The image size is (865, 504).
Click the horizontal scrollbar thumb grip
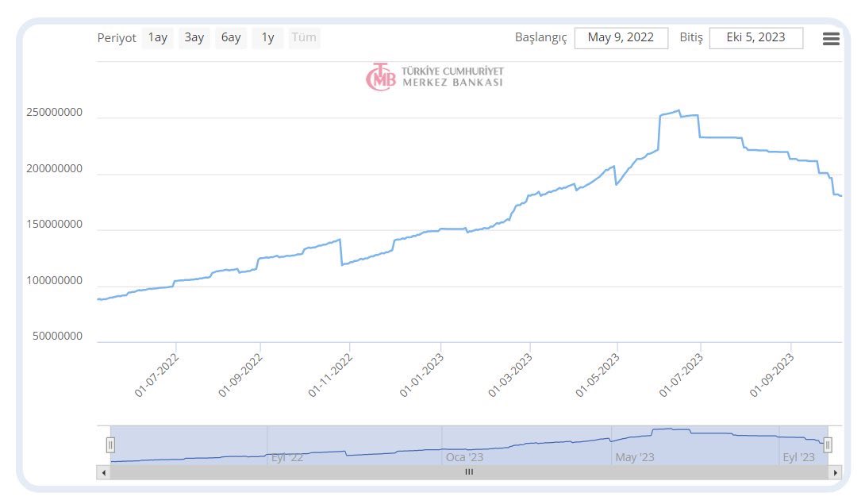[x=469, y=472]
